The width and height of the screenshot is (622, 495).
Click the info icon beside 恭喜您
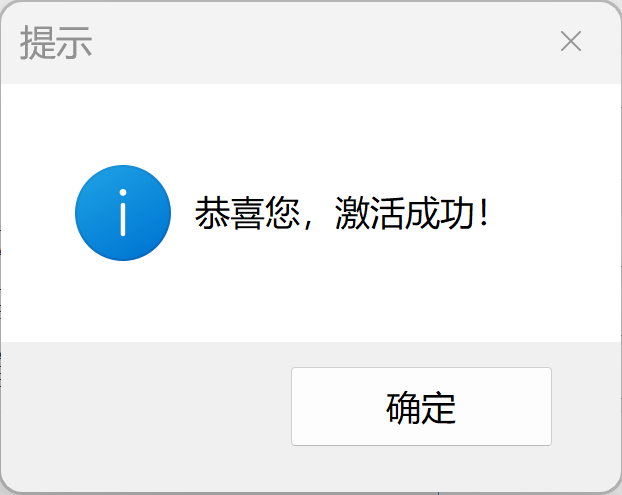[123, 213]
